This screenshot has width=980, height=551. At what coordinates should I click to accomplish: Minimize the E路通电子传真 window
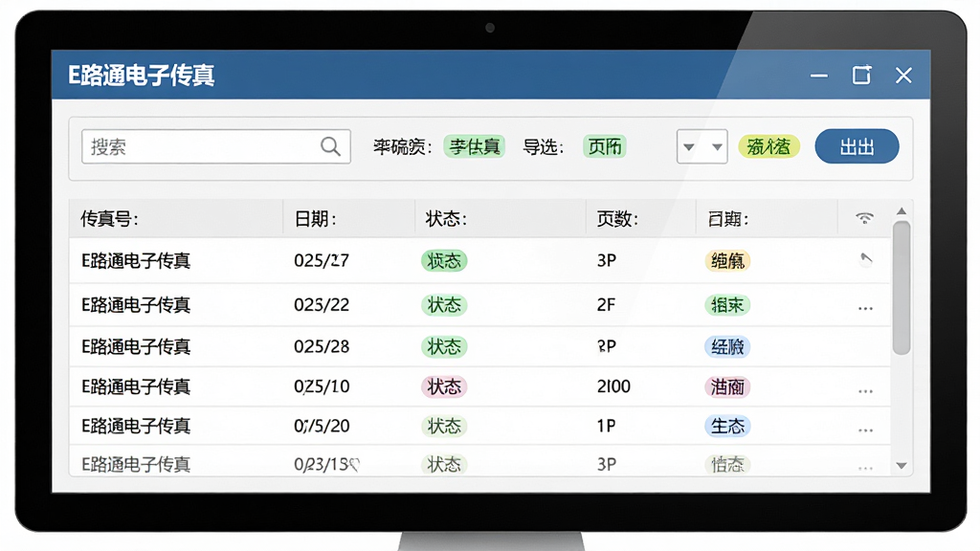pyautogui.click(x=819, y=76)
